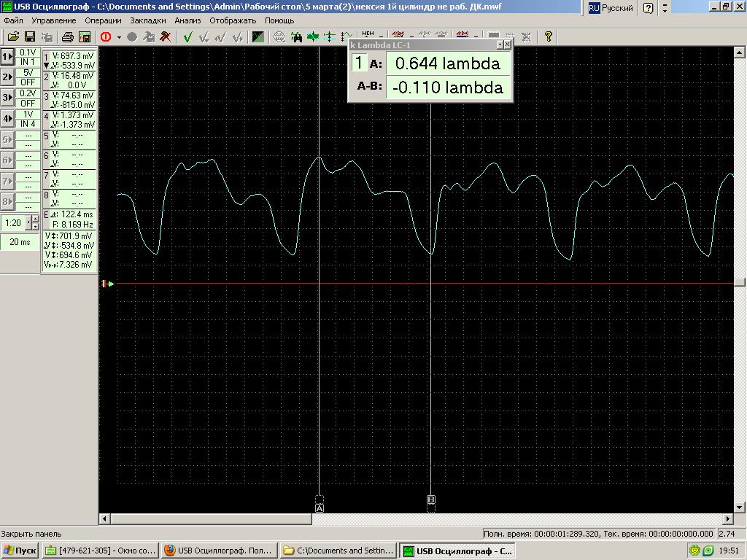The height and width of the screenshot is (560, 747).
Task: Click vertical scrollbar thumb at right edge
Action: [740, 282]
